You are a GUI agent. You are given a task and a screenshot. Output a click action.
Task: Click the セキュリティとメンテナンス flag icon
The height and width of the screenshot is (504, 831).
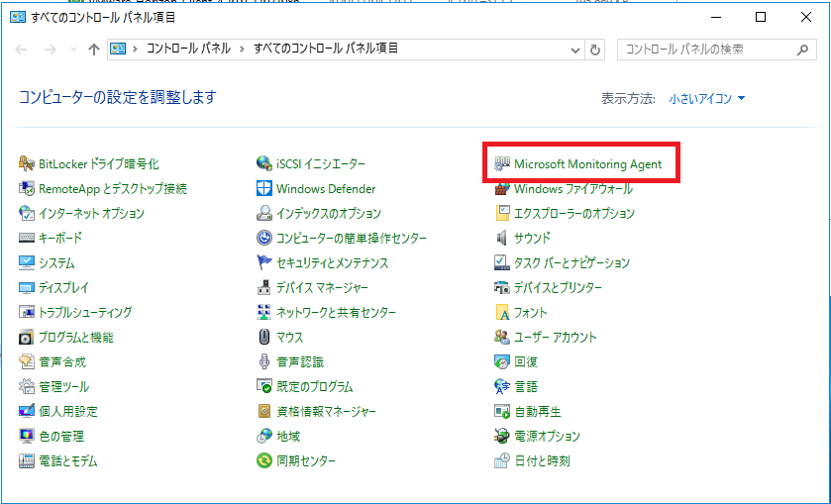(x=263, y=262)
